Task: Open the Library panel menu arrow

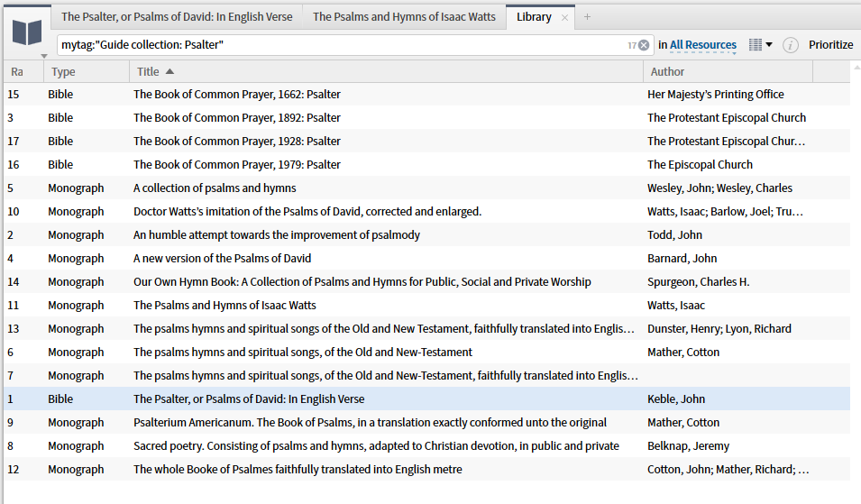Action: (x=44, y=56)
